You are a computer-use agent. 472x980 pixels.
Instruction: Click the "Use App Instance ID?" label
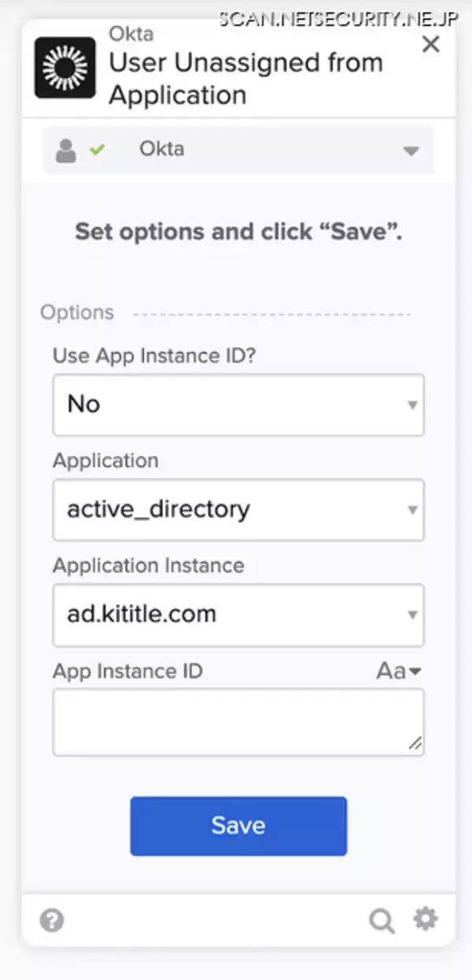(154, 355)
